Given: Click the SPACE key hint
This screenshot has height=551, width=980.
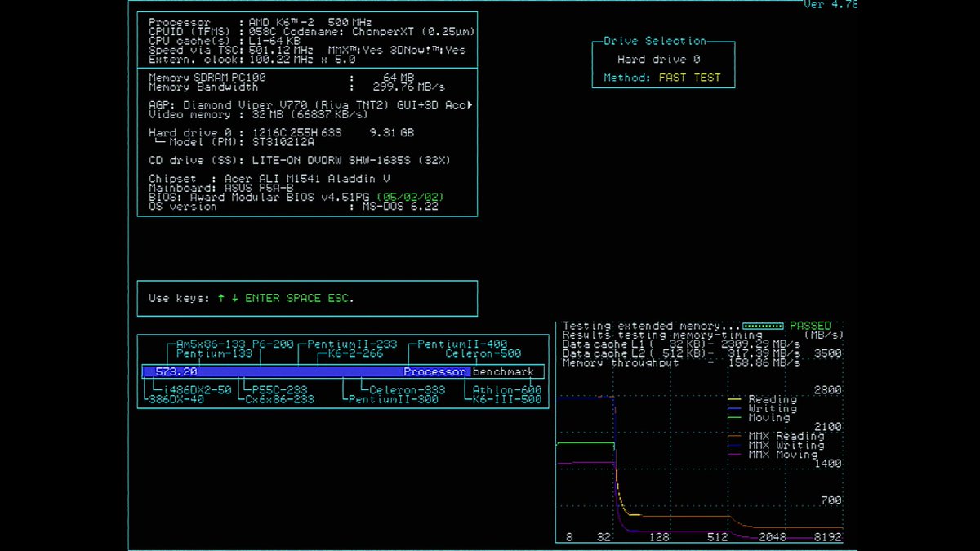Looking at the screenshot, I should point(304,299).
